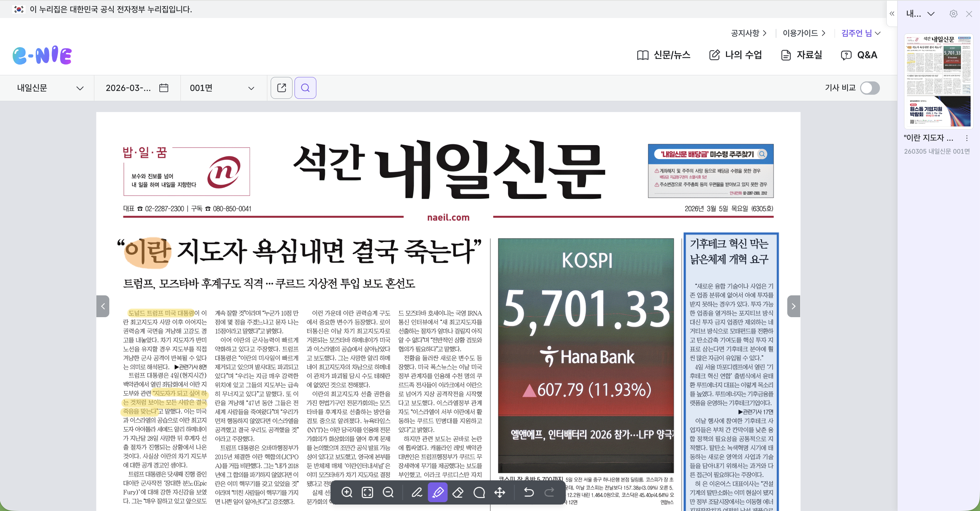Select the zoom in magnifier tool
The width and height of the screenshot is (980, 511).
[347, 492]
